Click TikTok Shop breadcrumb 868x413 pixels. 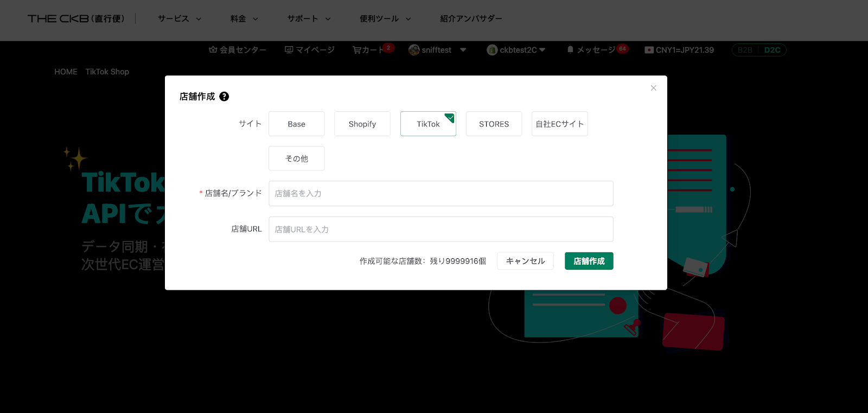pyautogui.click(x=107, y=72)
